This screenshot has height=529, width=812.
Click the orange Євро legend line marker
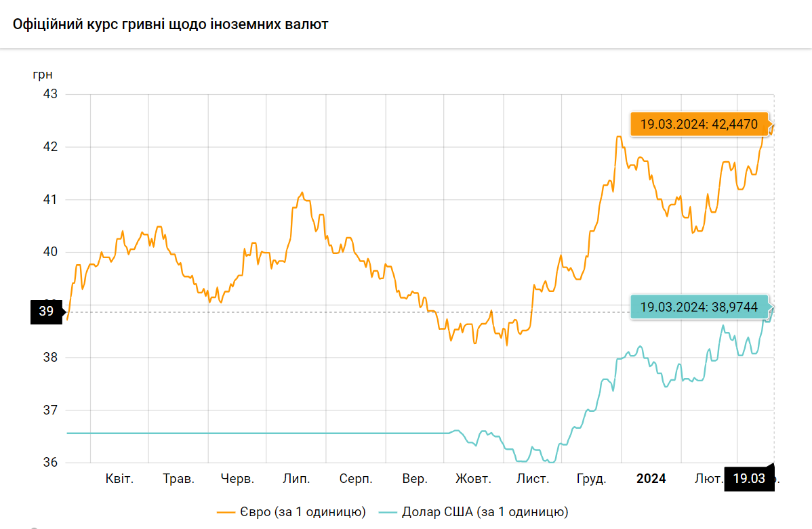tap(225, 512)
